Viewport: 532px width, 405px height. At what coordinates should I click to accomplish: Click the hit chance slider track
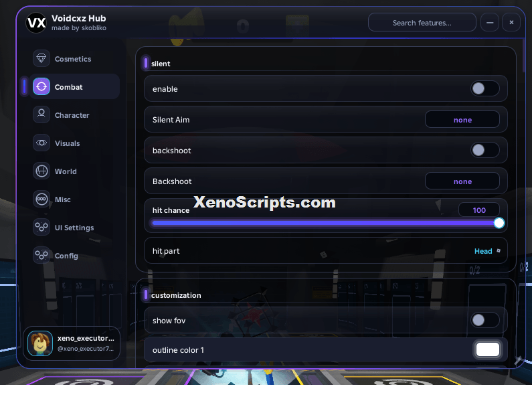[325, 223]
